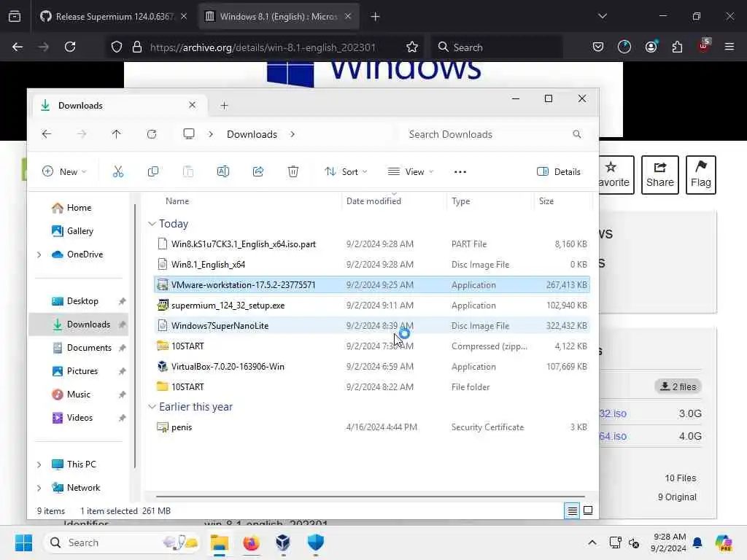Viewport: 747px width, 560px height.
Task: Select the Downloads tab in File Explorer
Action: [x=119, y=105]
